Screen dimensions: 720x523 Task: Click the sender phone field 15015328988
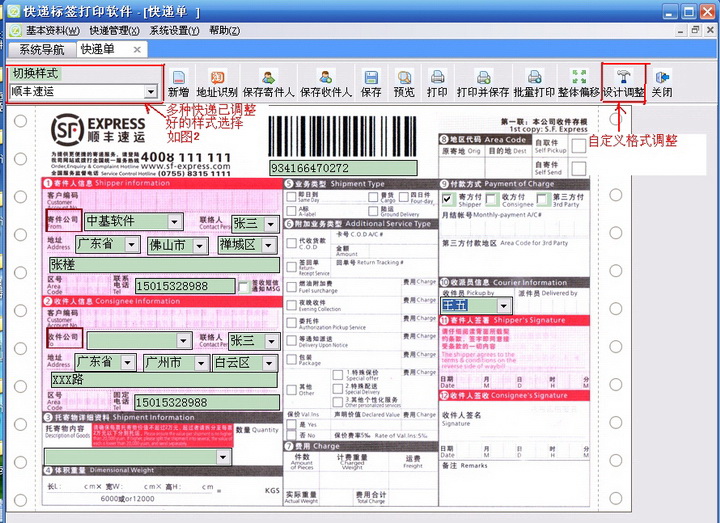pos(185,286)
